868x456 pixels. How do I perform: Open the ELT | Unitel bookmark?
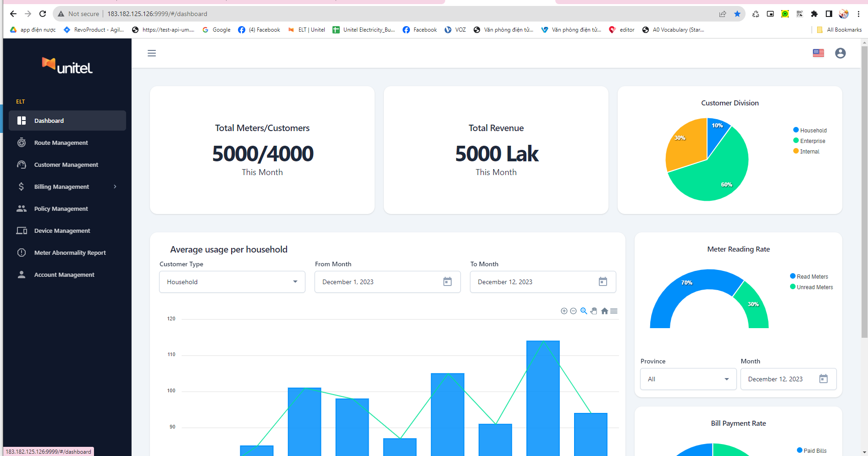pos(306,30)
